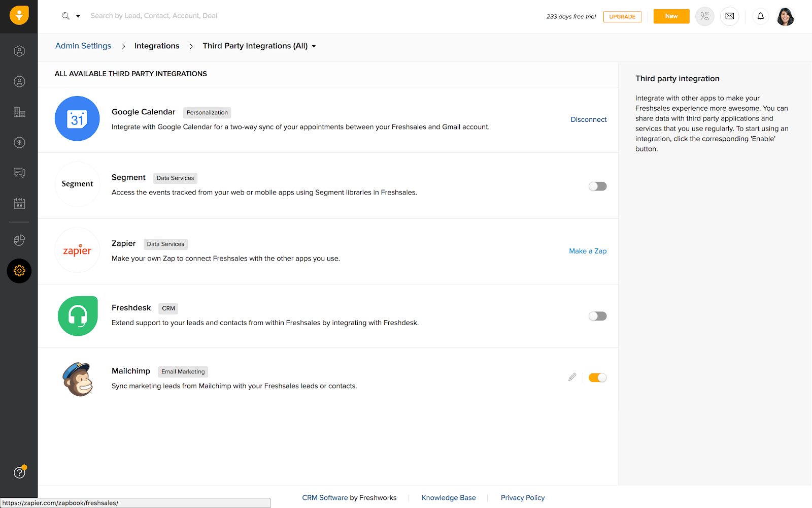This screenshot has width=812, height=508.
Task: Open the Contacts sidebar icon
Action: tap(19, 82)
